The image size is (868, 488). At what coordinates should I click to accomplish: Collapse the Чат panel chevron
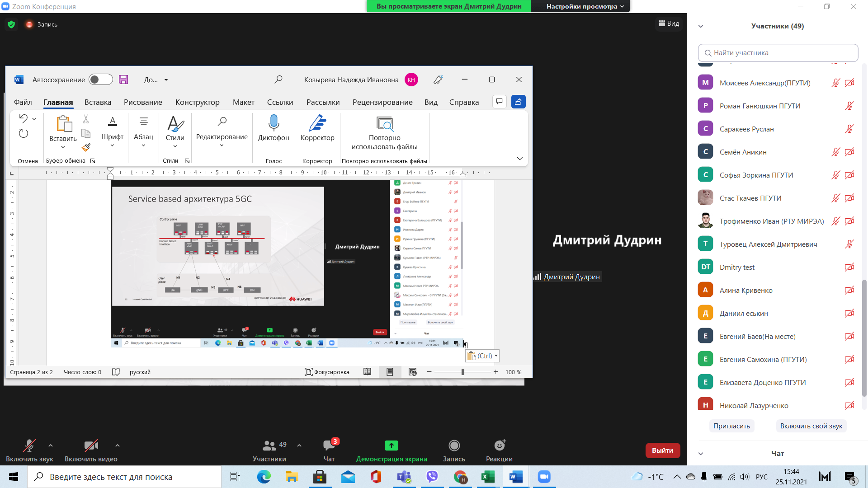pos(701,454)
